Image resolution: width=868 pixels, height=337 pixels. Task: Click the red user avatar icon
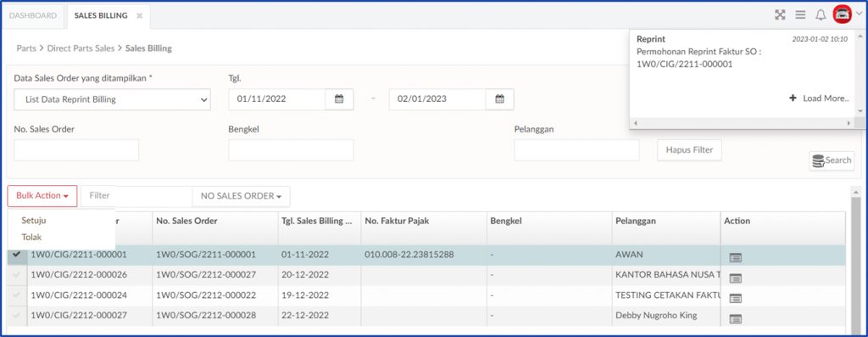tap(842, 14)
